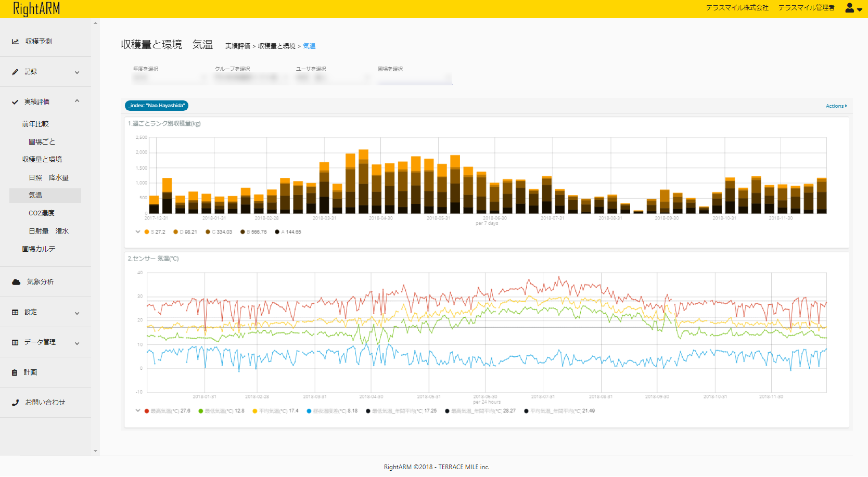868x477 pixels.
Task: Open お問い合わせ in the sidebar
Action: [x=45, y=403]
